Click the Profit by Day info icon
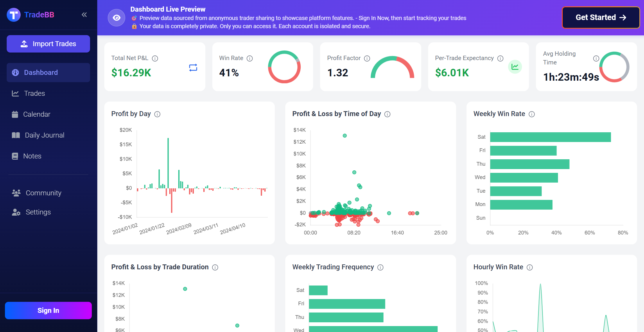644x332 pixels. pos(157,114)
